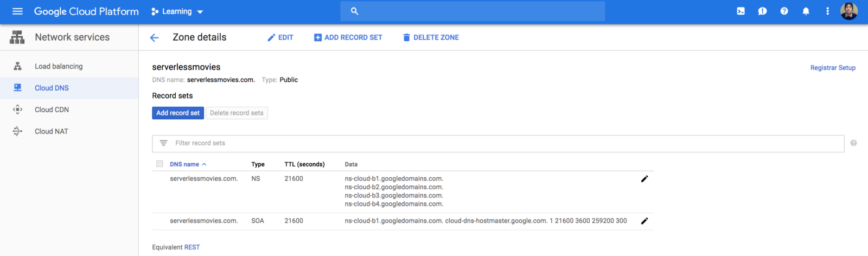Open Cloud CDN from sidebar
This screenshot has width=868, height=256.
click(52, 110)
